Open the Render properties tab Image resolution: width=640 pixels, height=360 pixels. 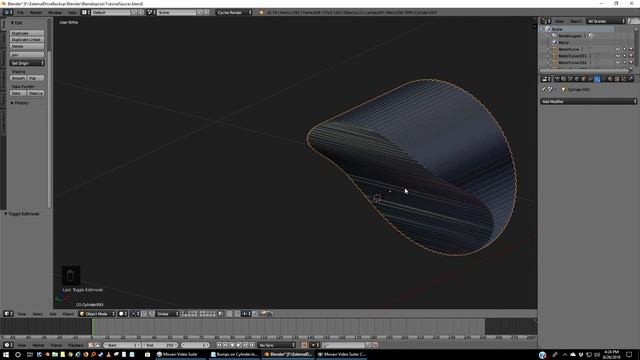[x=557, y=79]
